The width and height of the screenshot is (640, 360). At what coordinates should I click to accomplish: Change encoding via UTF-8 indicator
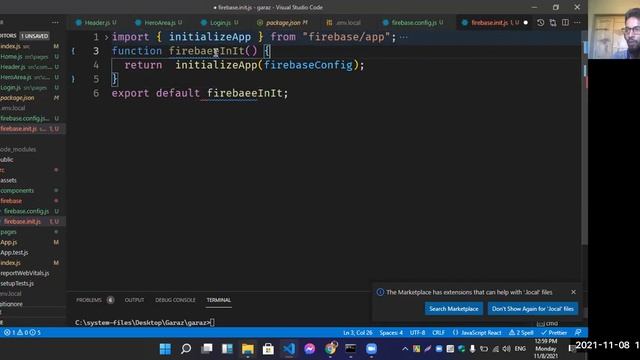pyautogui.click(x=417, y=333)
